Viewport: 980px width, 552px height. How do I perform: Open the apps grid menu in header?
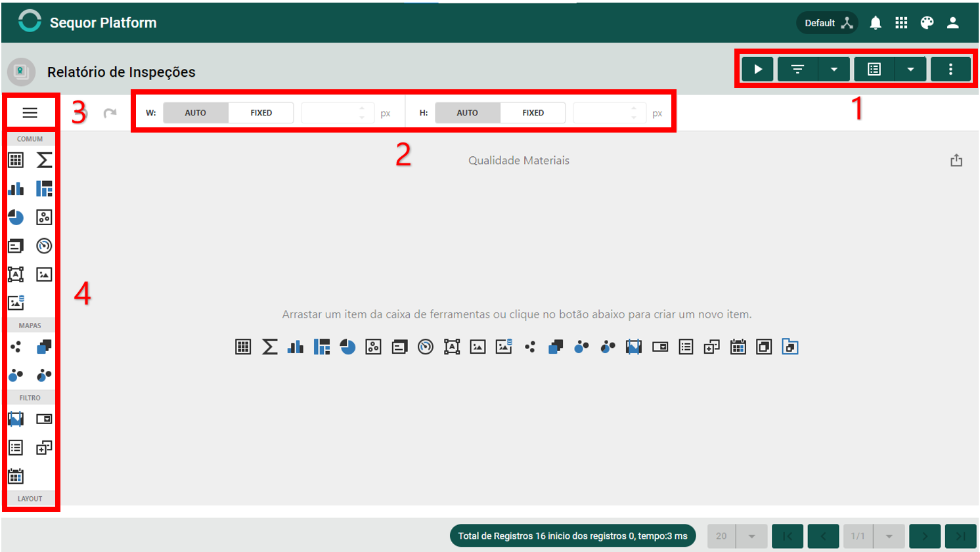click(901, 23)
